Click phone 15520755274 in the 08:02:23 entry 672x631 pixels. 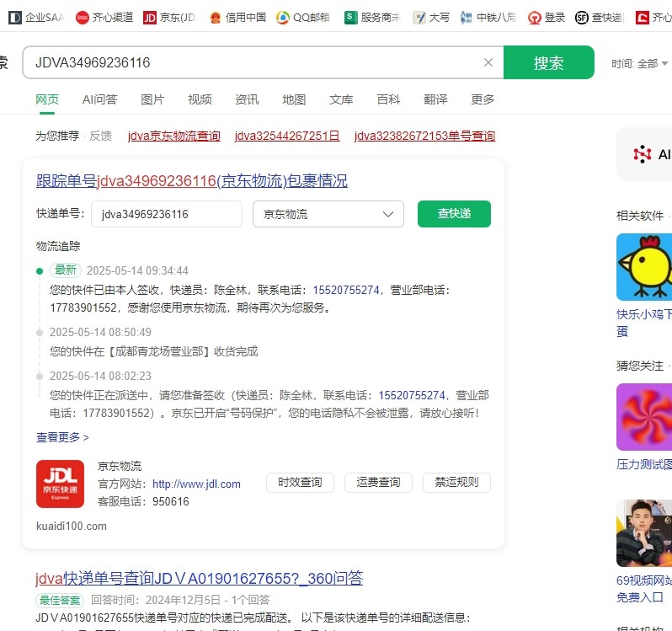click(412, 395)
